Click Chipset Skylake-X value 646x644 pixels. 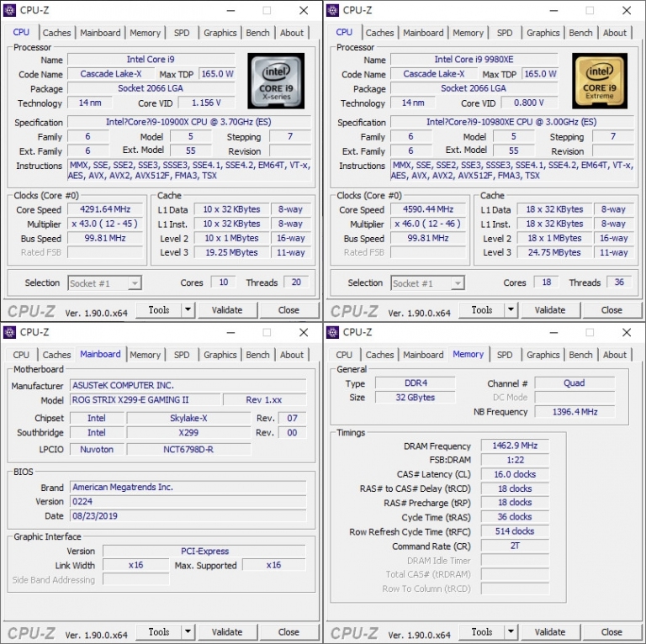coord(188,419)
